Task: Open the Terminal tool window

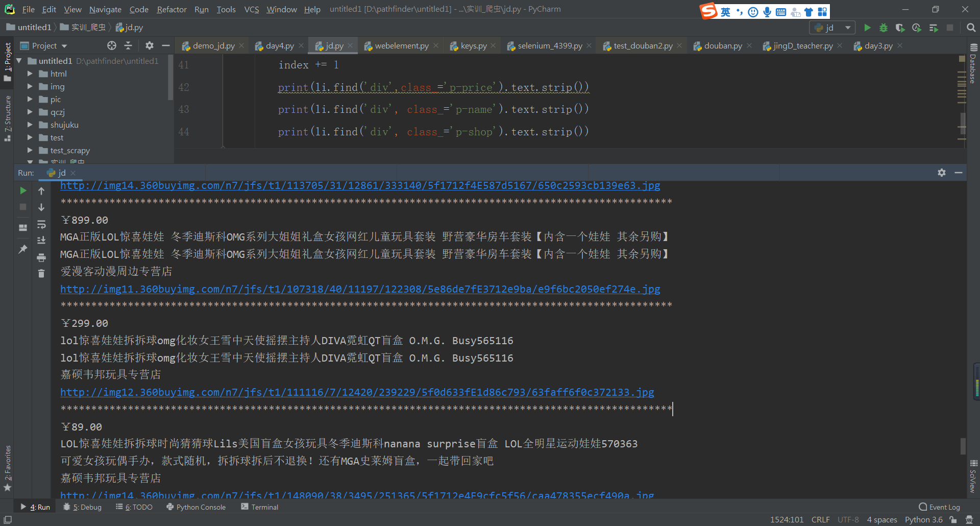Action: coord(260,507)
